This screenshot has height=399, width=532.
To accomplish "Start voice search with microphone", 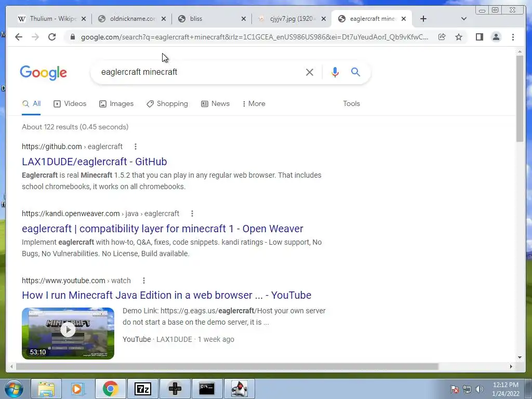I will tap(335, 72).
